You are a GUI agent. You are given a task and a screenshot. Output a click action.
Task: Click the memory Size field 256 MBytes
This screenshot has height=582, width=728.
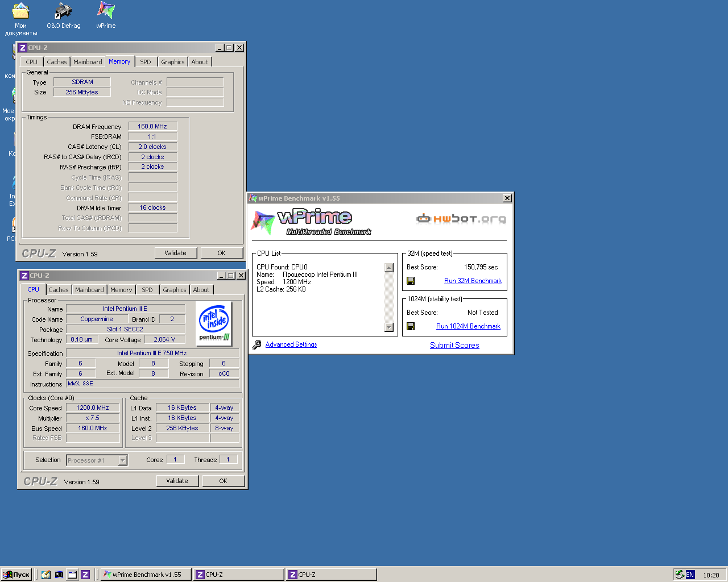click(82, 92)
